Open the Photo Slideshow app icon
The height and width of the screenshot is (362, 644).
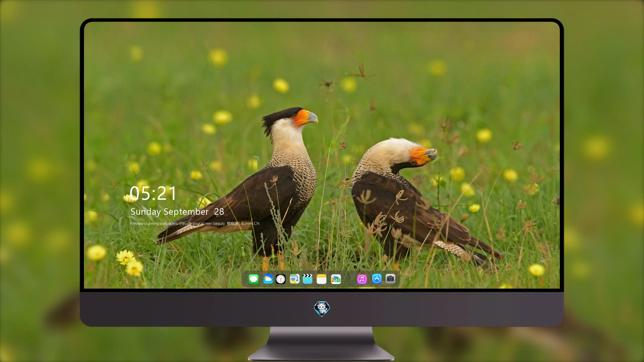(336, 279)
